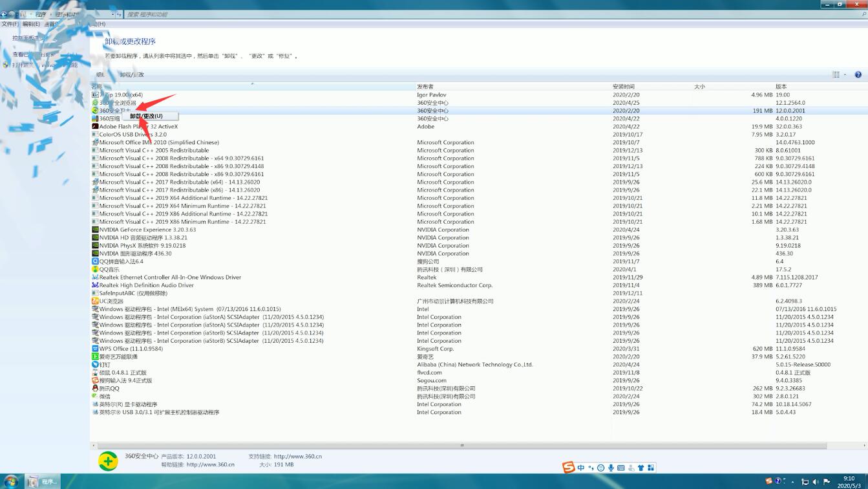Screen dimensions: 868x489
Task: Click the Sogou icon in the system tray
Action: [x=768, y=481]
